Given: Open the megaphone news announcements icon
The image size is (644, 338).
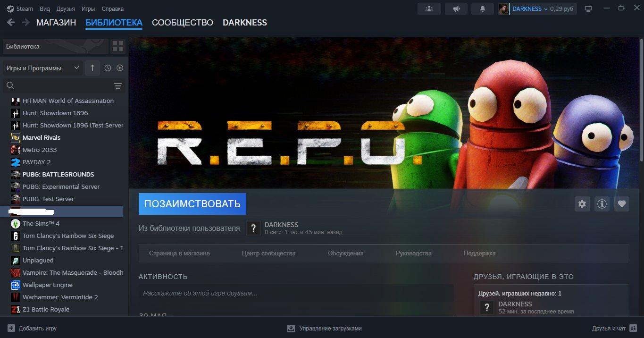Looking at the screenshot, I should pyautogui.click(x=456, y=9).
